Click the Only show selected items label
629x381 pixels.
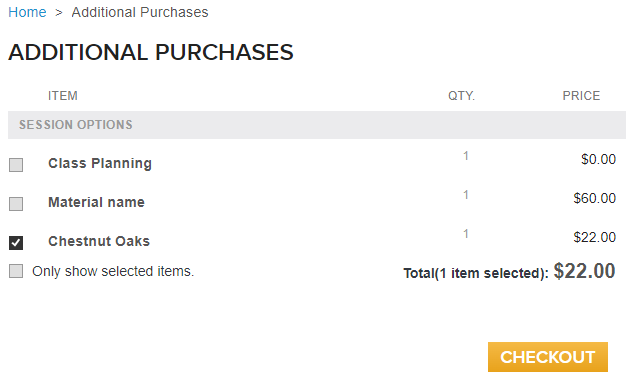113,271
